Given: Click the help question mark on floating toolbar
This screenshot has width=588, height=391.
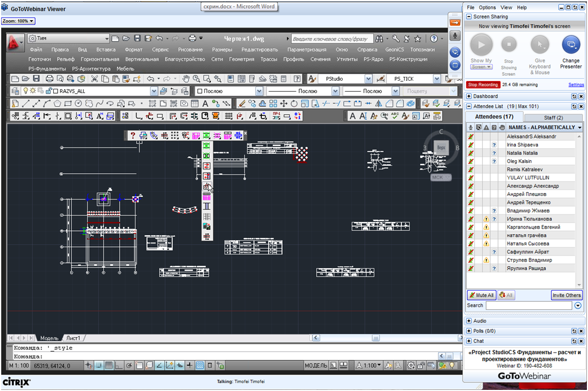Looking at the screenshot, I should [x=132, y=135].
